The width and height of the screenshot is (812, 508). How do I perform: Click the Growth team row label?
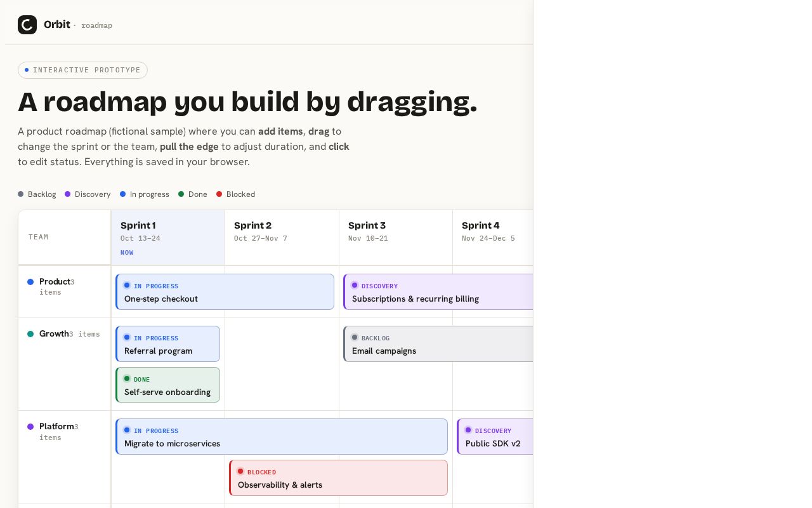tap(65, 364)
